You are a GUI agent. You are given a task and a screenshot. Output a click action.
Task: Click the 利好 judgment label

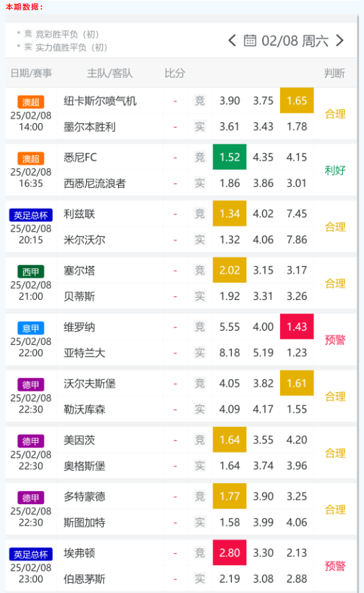[x=335, y=170]
